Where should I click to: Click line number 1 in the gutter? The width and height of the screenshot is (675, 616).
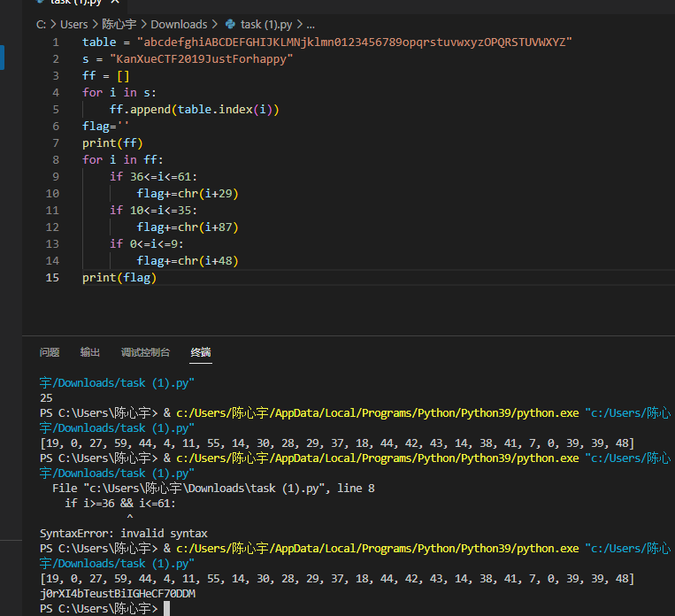(x=56, y=42)
